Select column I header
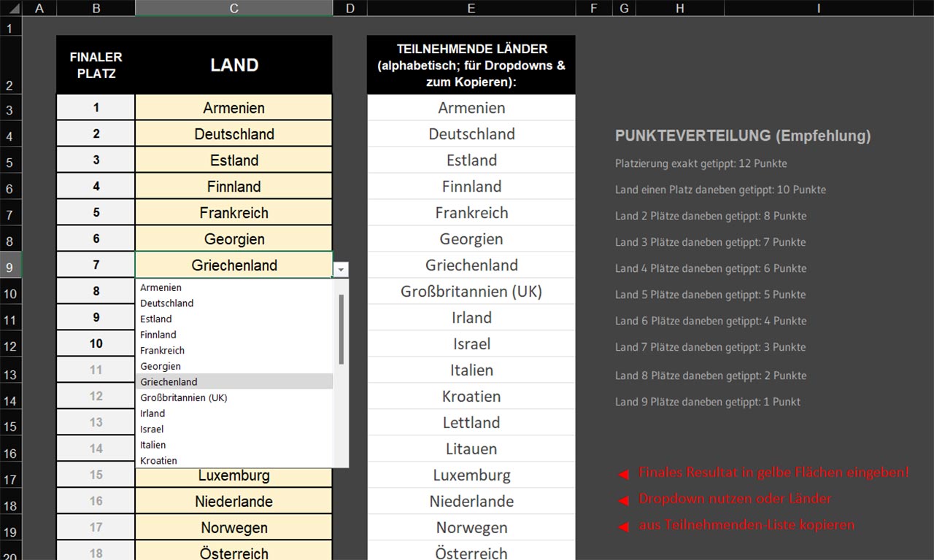This screenshot has height=560, width=934. pos(818,8)
